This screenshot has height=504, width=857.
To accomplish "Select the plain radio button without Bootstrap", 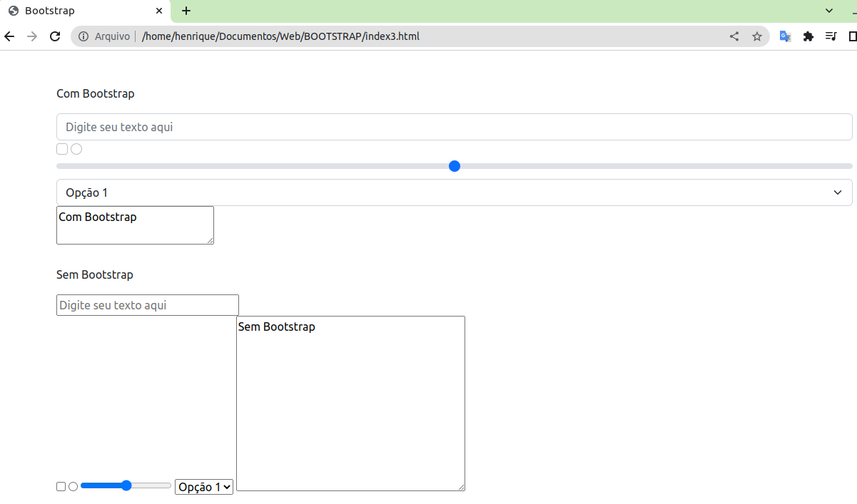I will tap(73, 486).
